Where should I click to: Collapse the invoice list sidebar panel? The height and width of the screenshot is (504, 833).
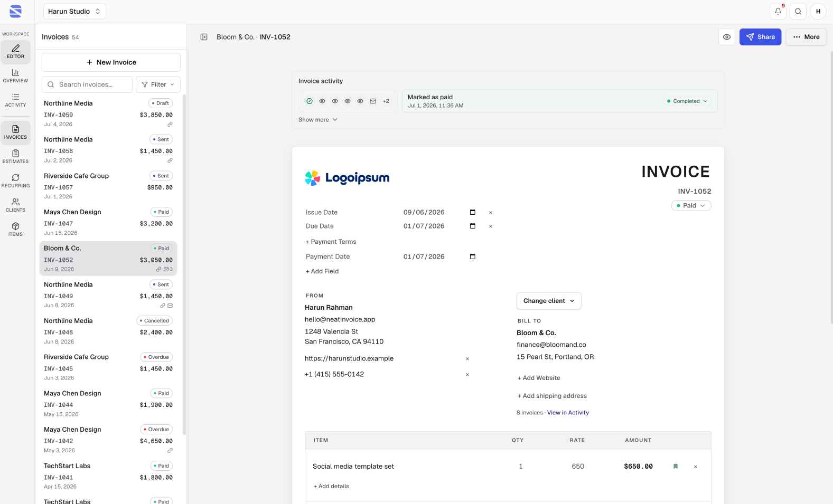(204, 37)
